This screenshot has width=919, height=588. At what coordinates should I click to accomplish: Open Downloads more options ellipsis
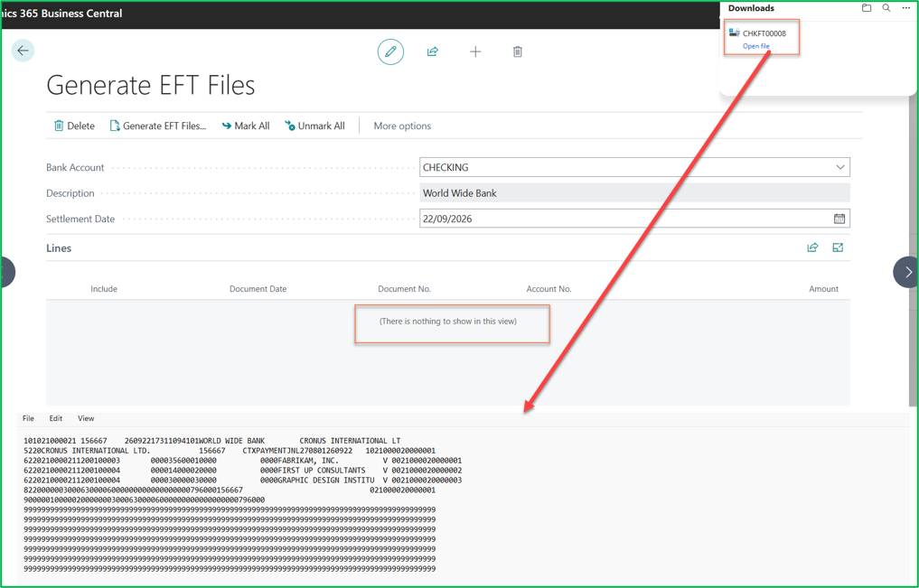click(905, 8)
